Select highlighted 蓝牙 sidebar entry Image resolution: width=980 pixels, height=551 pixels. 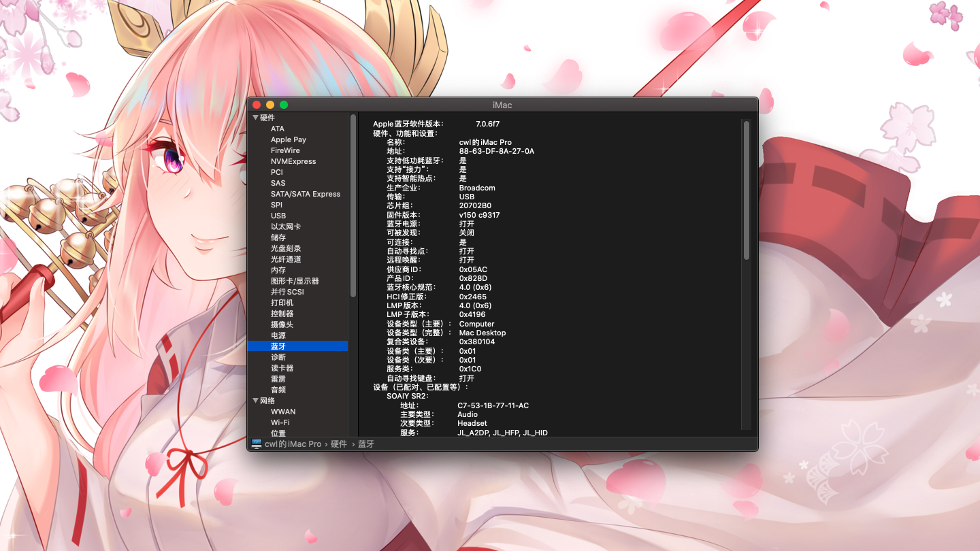tap(297, 346)
